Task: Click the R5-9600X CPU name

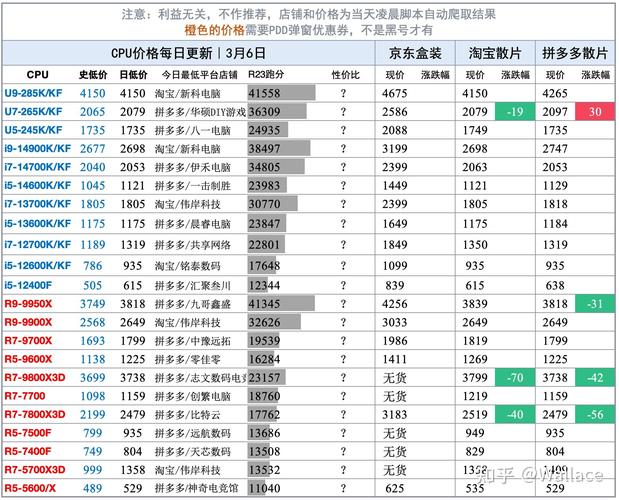Action: pos(28,359)
